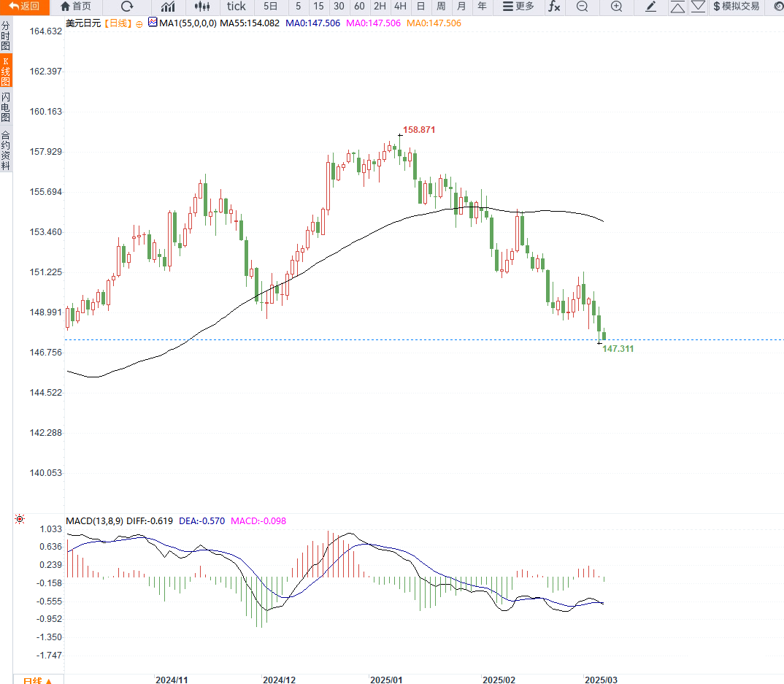The width and height of the screenshot is (784, 684).
Task: Click the 【日线】 period label in title
Action: click(x=118, y=23)
